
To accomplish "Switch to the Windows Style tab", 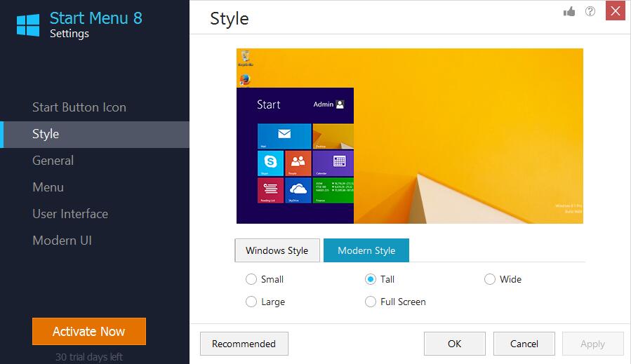I will pyautogui.click(x=277, y=250).
